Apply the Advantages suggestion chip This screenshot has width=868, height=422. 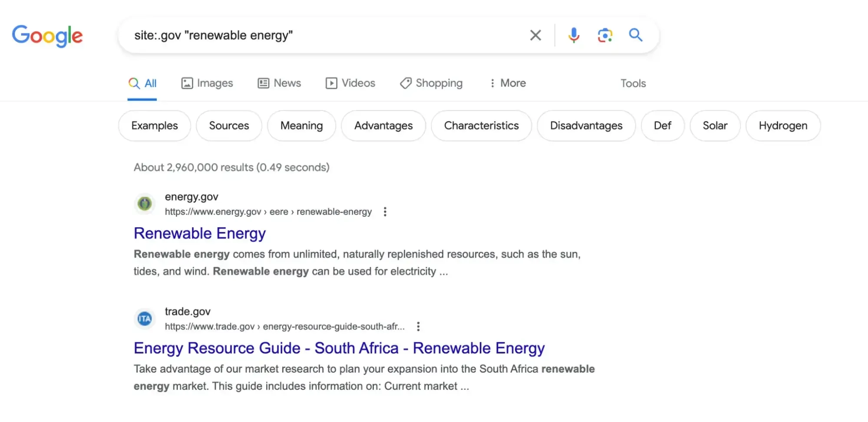coord(383,126)
